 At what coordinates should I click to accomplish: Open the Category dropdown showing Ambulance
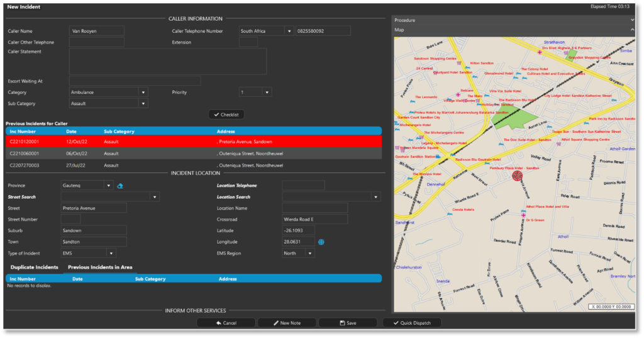tap(143, 93)
